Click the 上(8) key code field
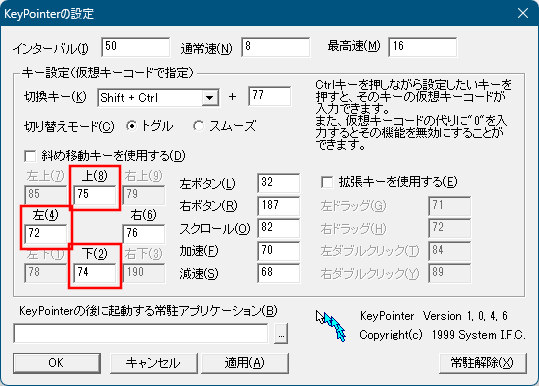This screenshot has width=539, height=386. click(95, 195)
